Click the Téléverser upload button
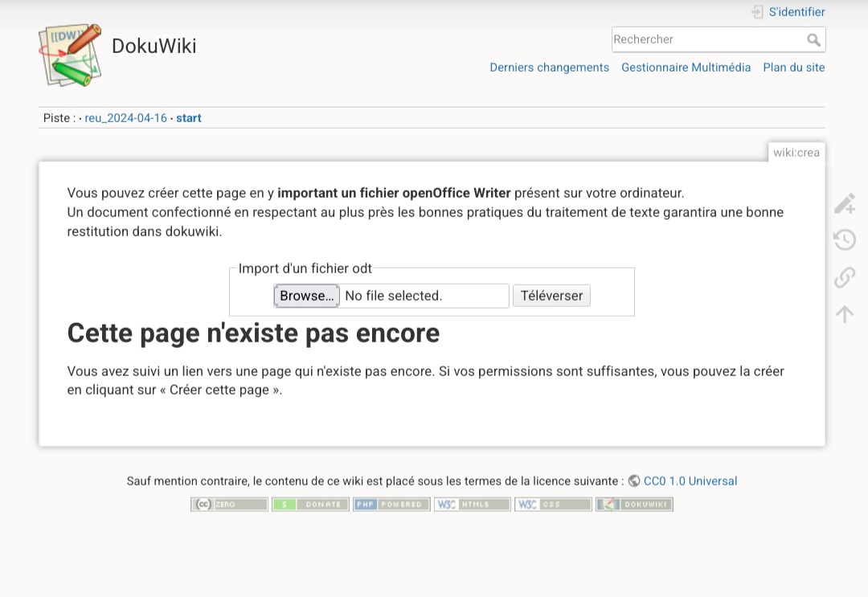Screen dimensions: 868x597 click(x=551, y=296)
